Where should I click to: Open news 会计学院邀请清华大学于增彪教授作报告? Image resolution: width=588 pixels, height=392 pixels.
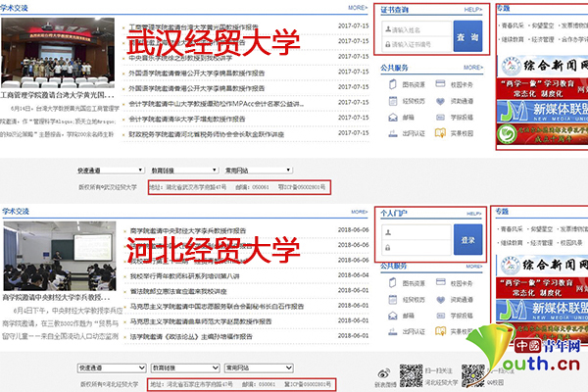point(187,119)
